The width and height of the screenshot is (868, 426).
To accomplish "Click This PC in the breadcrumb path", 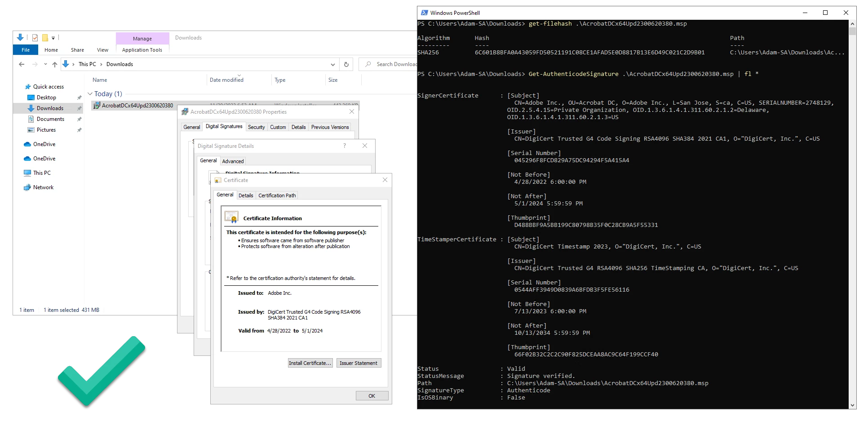I will (87, 64).
